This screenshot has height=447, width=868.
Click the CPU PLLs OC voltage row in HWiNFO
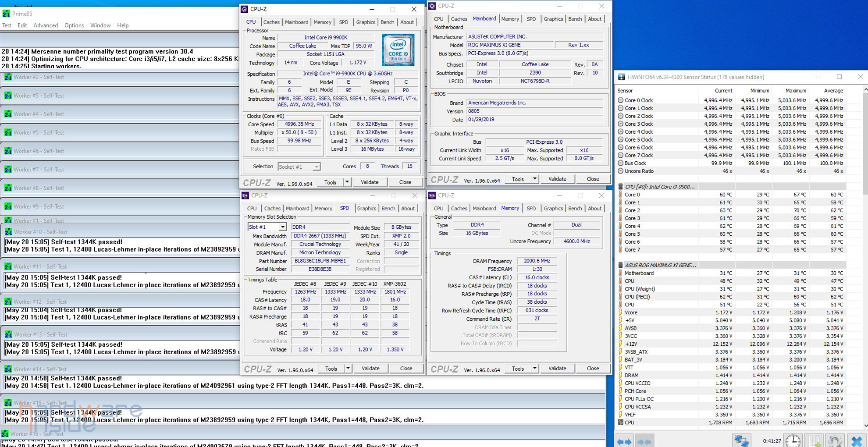coord(730,399)
